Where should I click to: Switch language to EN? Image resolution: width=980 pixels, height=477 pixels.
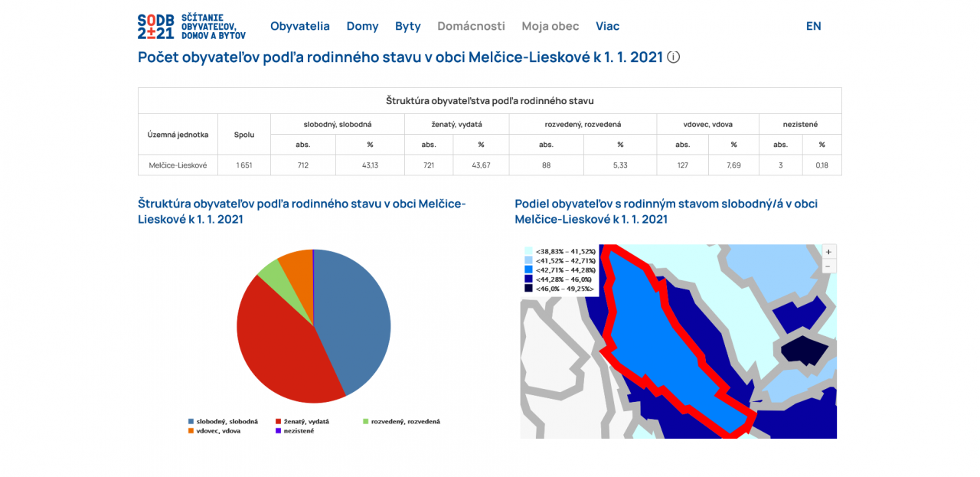[813, 26]
